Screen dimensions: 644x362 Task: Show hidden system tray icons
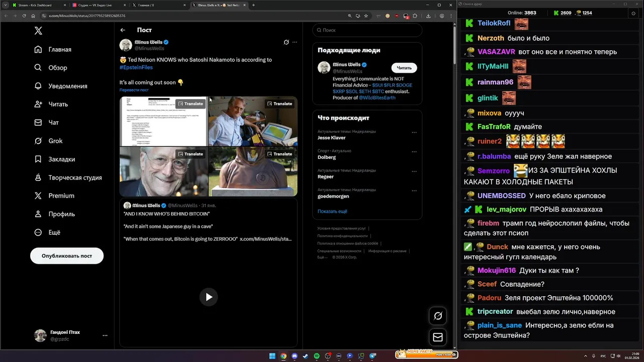(586, 356)
